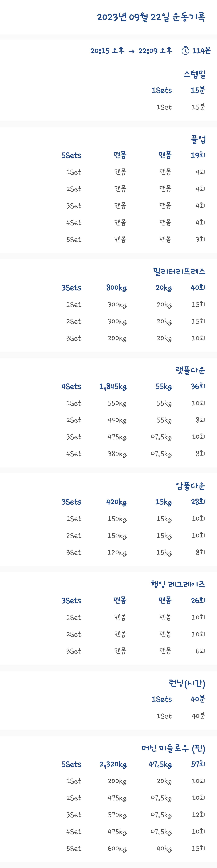The width and height of the screenshot is (217, 868).
Task: Open the 밀리터리프레스 exercise heading
Action: (179, 272)
